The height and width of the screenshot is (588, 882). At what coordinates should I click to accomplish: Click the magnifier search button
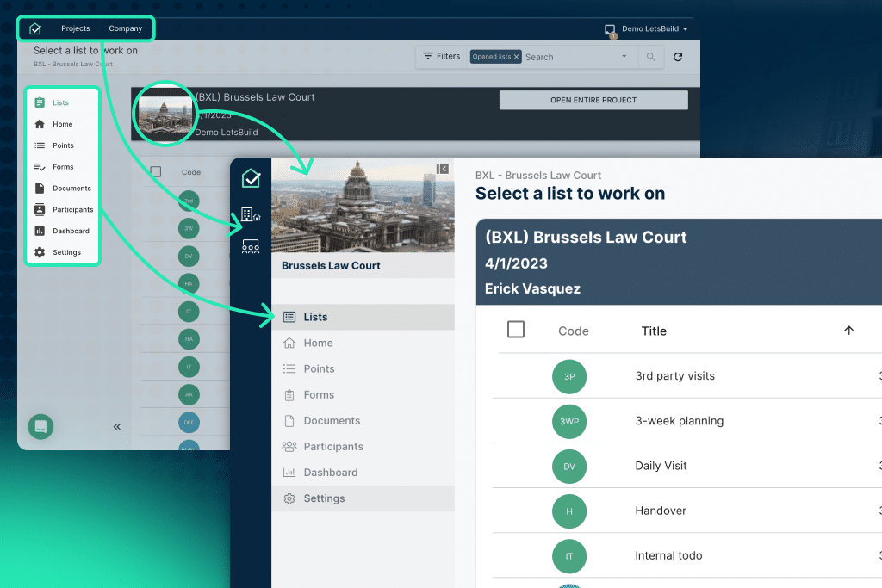point(649,57)
